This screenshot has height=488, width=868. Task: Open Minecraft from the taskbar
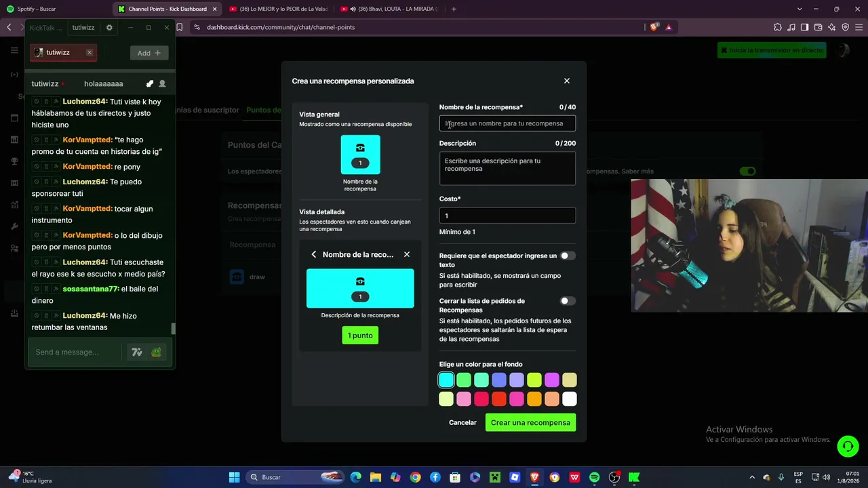click(x=494, y=477)
